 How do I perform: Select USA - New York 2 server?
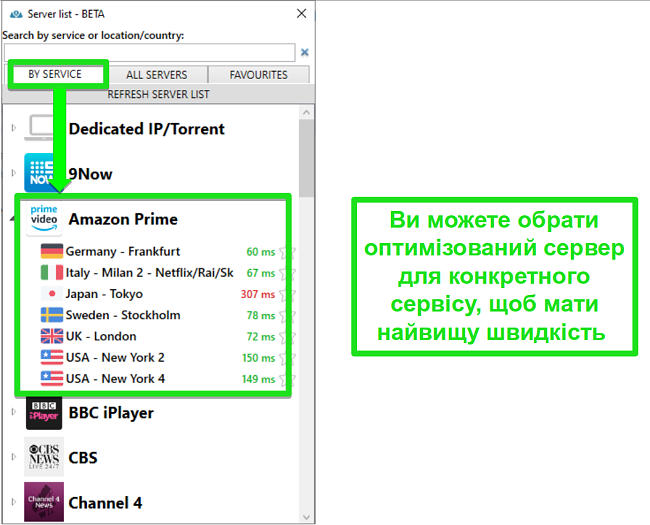[115, 357]
